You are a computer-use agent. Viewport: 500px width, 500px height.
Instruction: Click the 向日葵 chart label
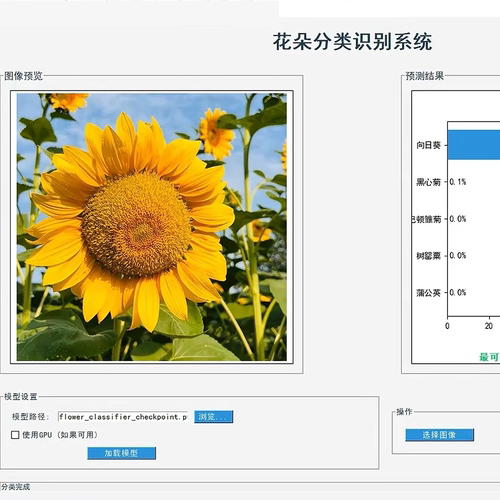coord(428,145)
